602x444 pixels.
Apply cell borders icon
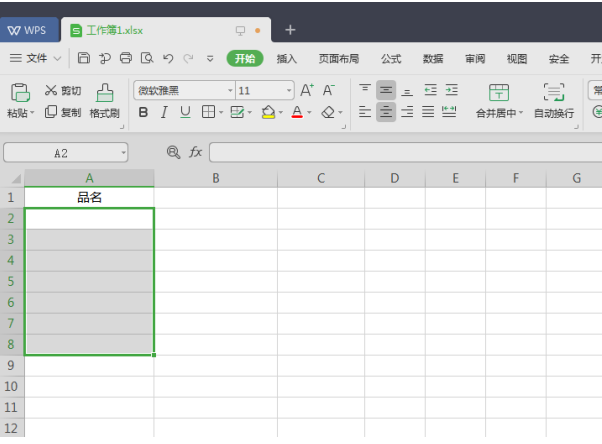tap(208, 112)
